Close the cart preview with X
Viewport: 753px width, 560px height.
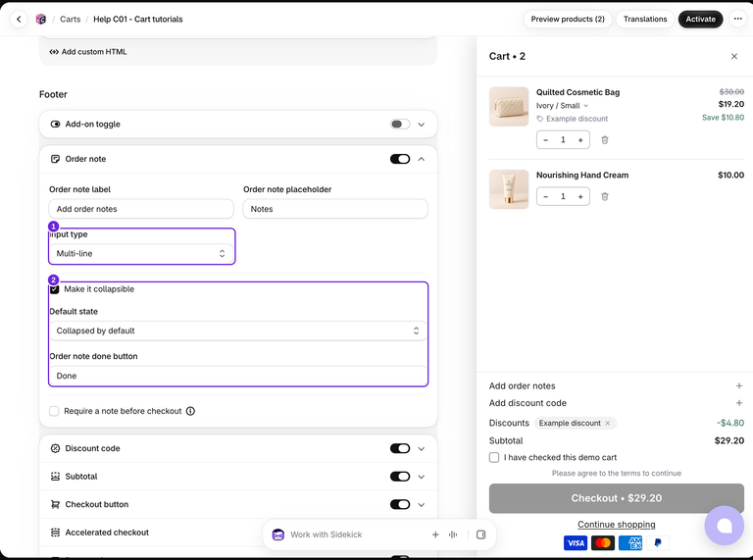(733, 56)
